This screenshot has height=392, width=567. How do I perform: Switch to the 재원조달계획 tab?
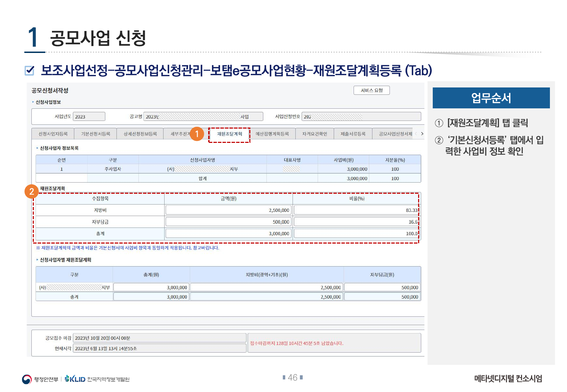coord(229,134)
